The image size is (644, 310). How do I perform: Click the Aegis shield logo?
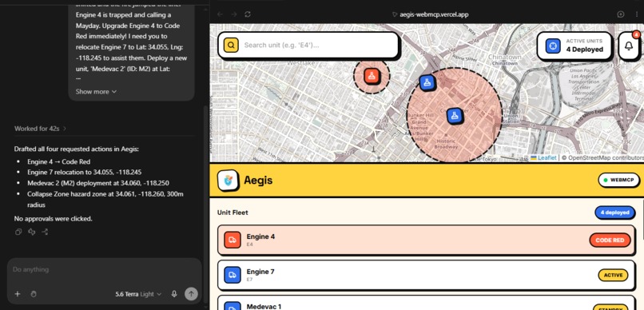pyautogui.click(x=228, y=181)
